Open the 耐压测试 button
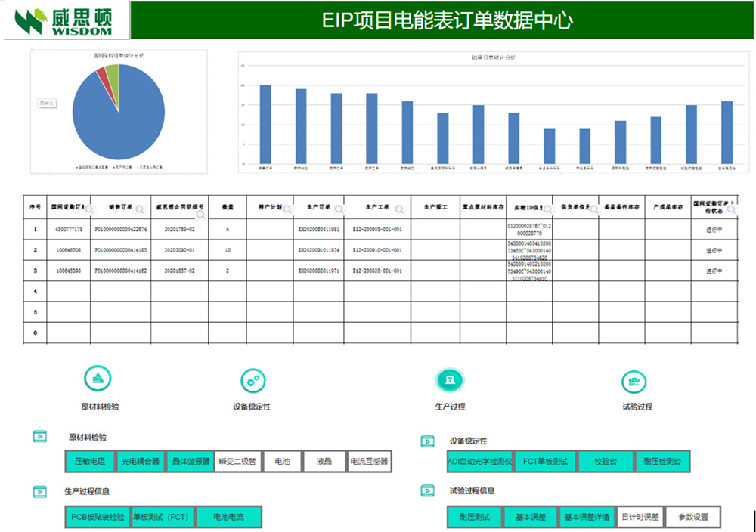The image size is (756, 532). pyautogui.click(x=475, y=517)
